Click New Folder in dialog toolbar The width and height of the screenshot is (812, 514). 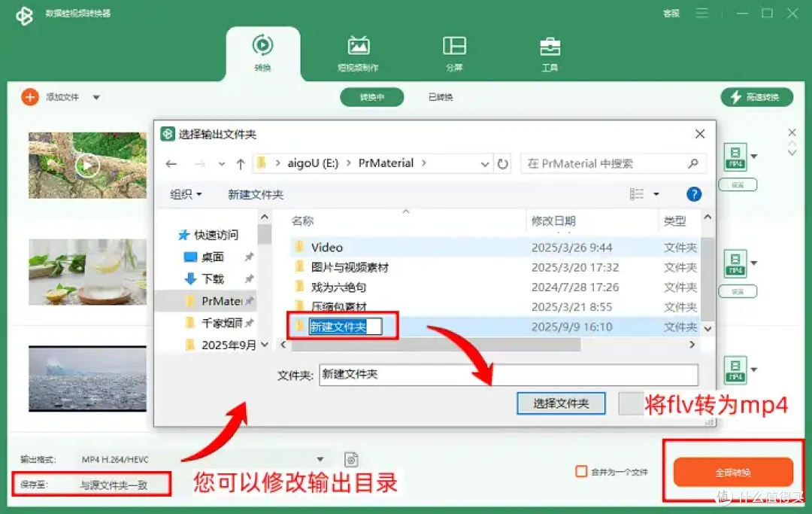click(256, 194)
